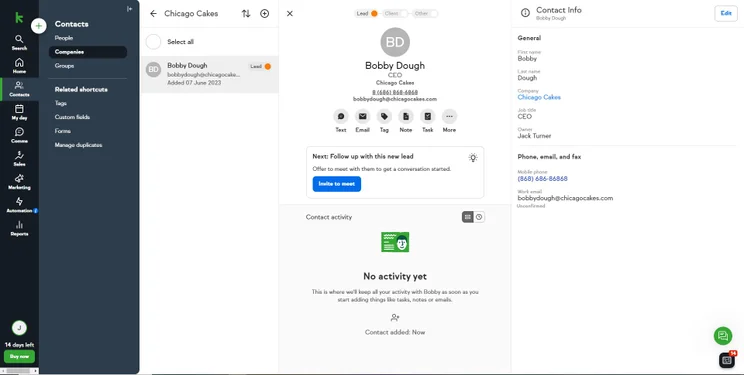Open Reports in the sidebar
This screenshot has width=744, height=375.
[x=19, y=228]
